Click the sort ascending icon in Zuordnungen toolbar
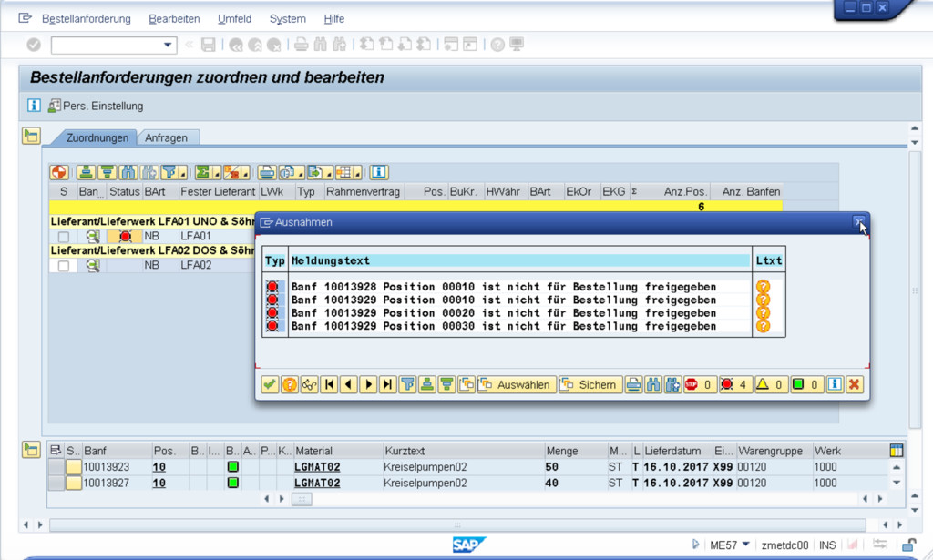933x560 pixels. 86,172
